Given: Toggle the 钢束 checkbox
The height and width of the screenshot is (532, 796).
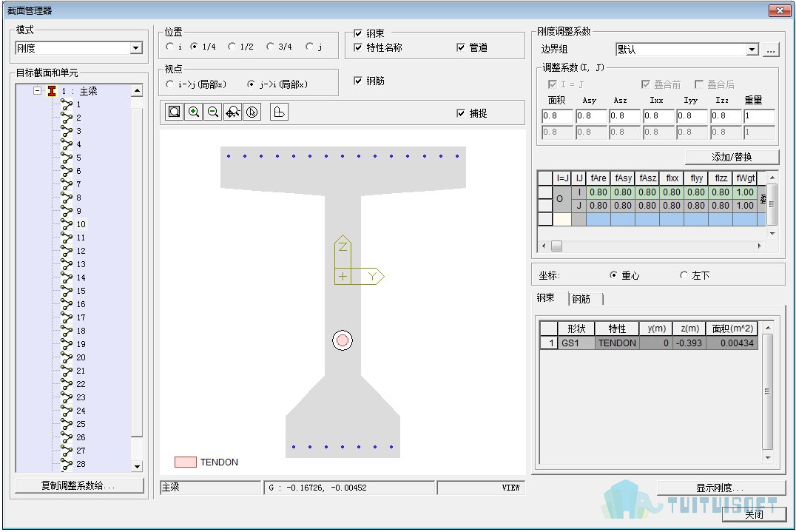Looking at the screenshot, I should (x=358, y=33).
